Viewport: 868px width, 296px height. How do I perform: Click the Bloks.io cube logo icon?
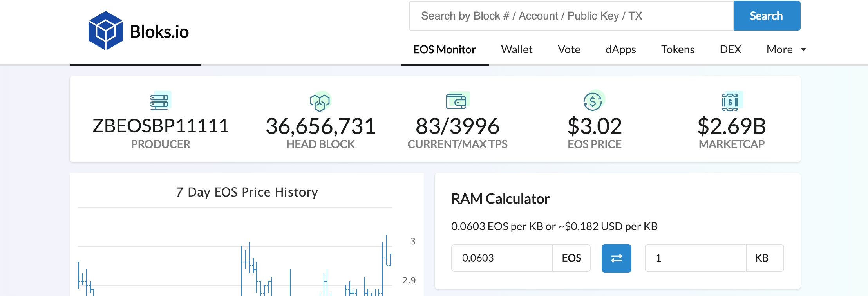(105, 31)
